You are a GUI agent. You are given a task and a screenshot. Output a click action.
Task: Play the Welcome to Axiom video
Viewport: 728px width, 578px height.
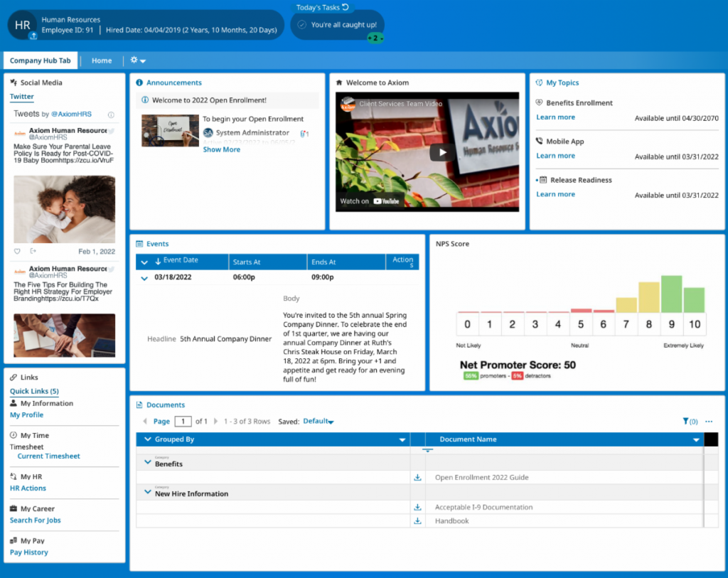442,152
